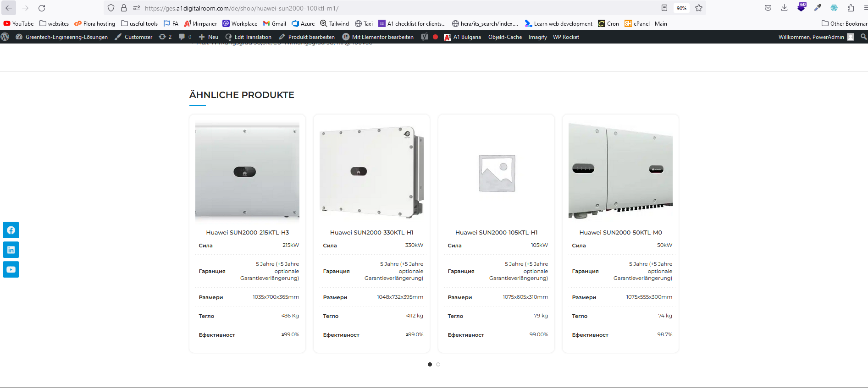Open the Azure bookmark

(303, 23)
